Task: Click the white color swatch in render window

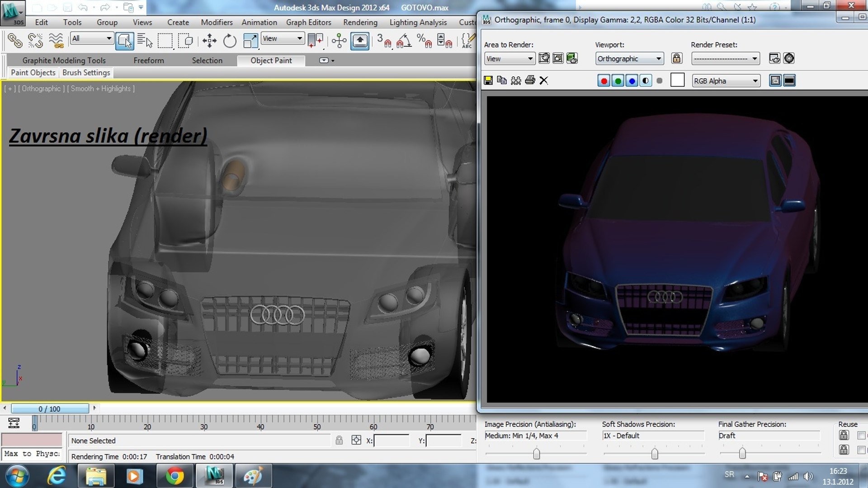Action: [x=677, y=80]
